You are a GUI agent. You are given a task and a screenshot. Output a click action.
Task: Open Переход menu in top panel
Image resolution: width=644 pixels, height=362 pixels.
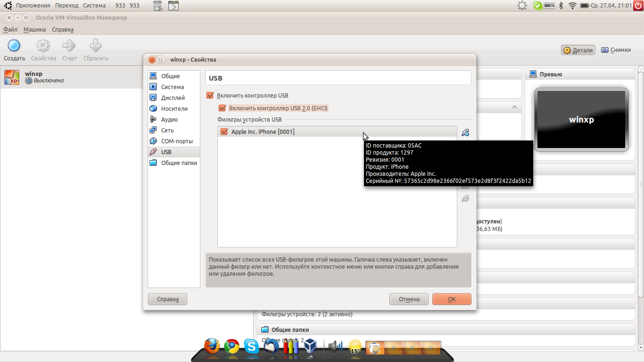point(66,6)
